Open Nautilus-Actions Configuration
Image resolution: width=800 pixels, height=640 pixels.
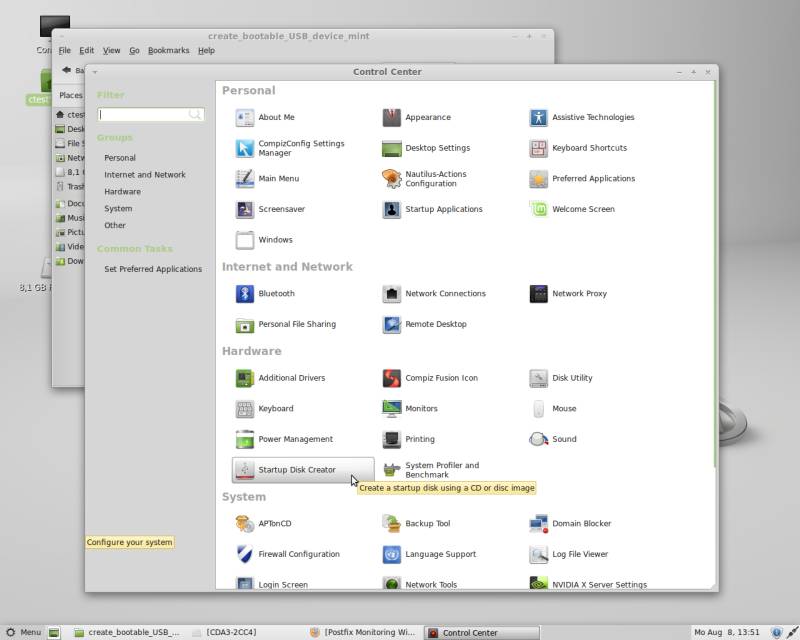424,179
